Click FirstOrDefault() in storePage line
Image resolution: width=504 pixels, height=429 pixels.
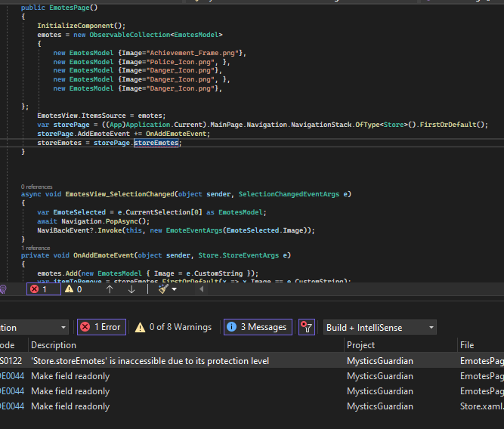pos(454,125)
